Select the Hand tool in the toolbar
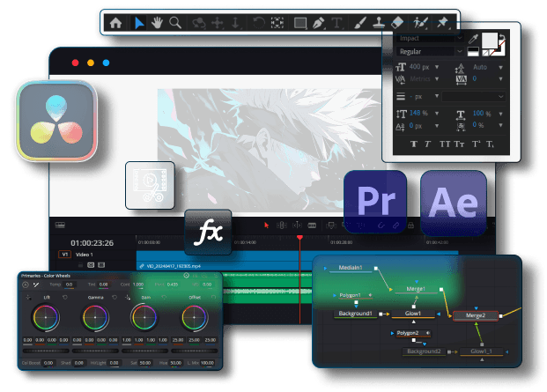 158,23
